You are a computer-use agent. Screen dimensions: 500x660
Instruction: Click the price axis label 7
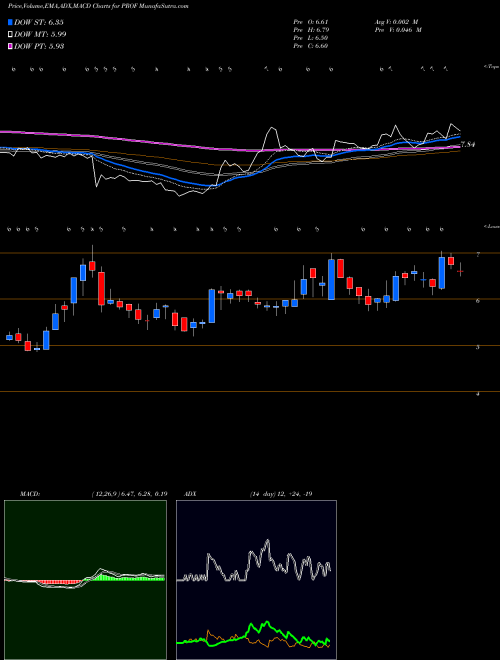tap(478, 255)
